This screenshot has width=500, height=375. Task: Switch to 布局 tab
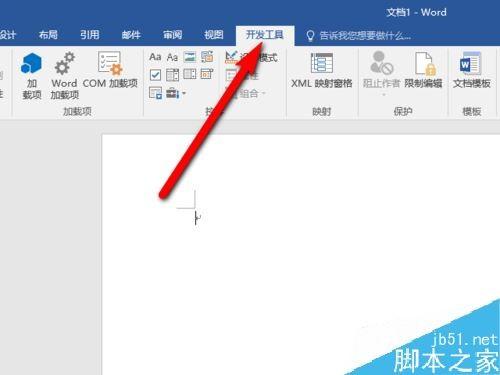[x=48, y=35]
